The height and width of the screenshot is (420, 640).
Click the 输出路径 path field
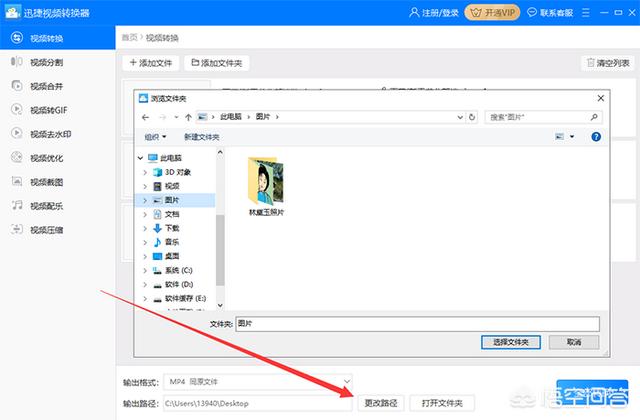(x=258, y=403)
